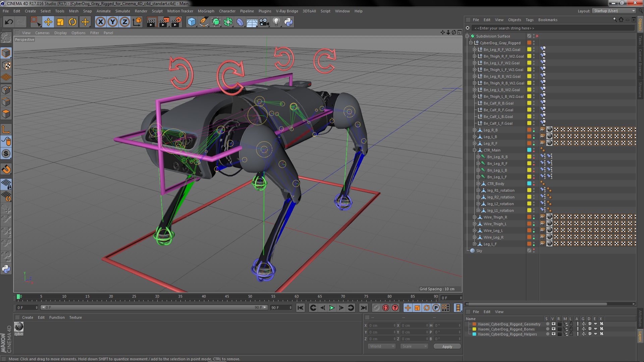
Task: Add a Light object icon
Action: pyautogui.click(x=276, y=22)
